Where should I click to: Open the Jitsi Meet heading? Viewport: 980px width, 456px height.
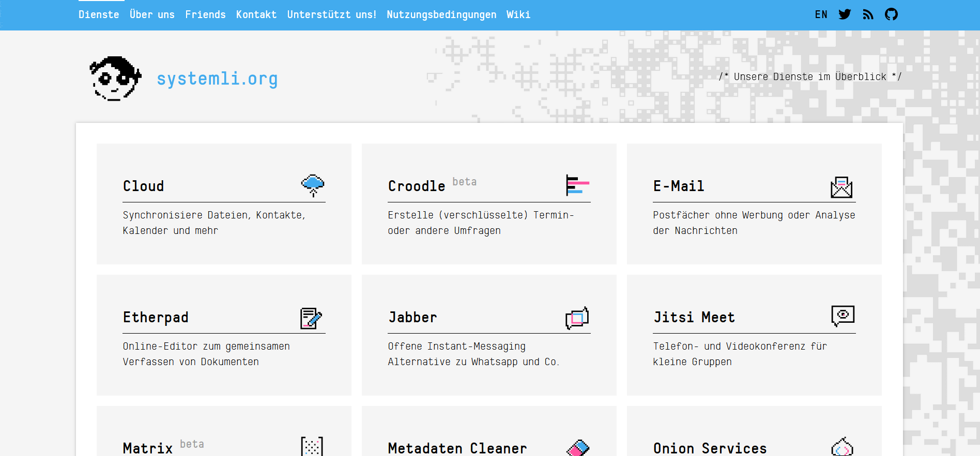coord(694,317)
